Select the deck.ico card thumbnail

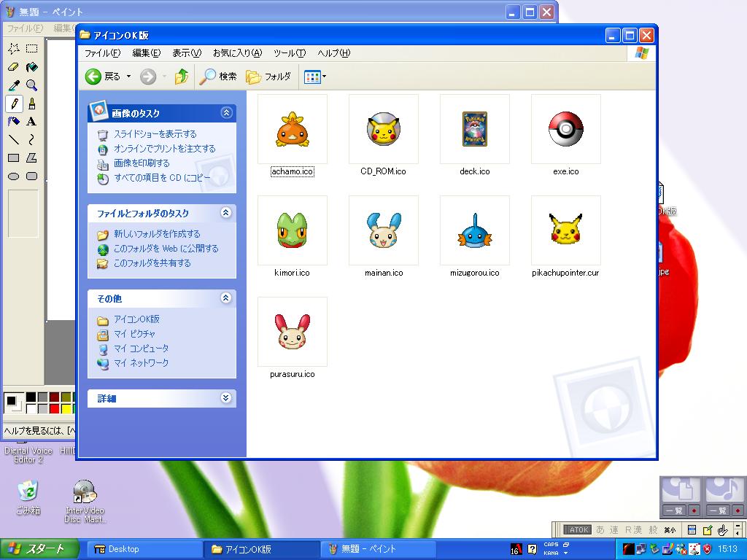[x=474, y=129]
